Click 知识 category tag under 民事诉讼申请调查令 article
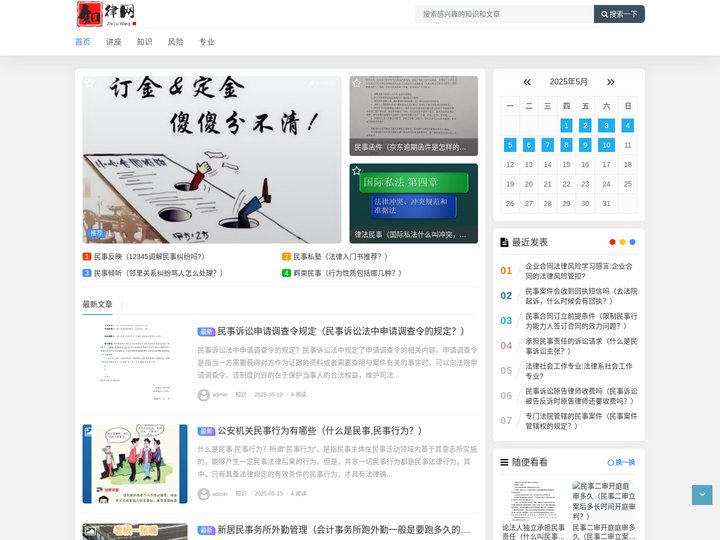 coord(241,395)
